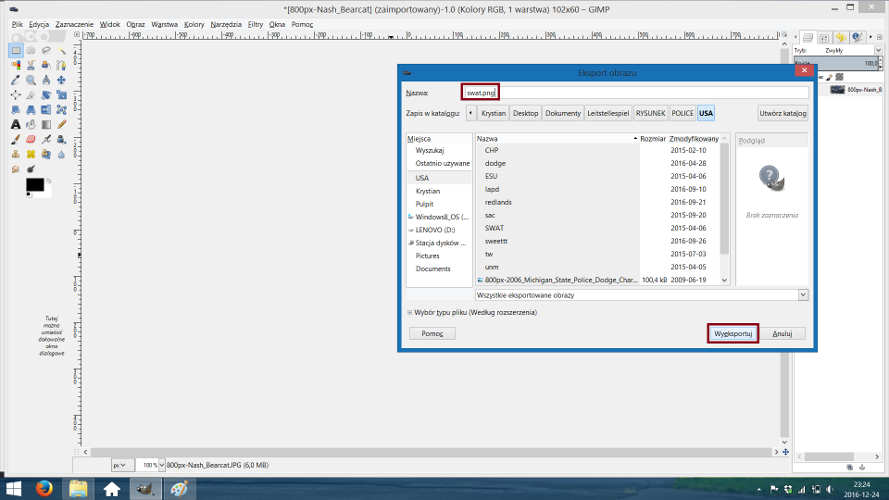Select the Eraser tool
Viewport: 889px width, 500px height.
pyautogui.click(x=31, y=139)
